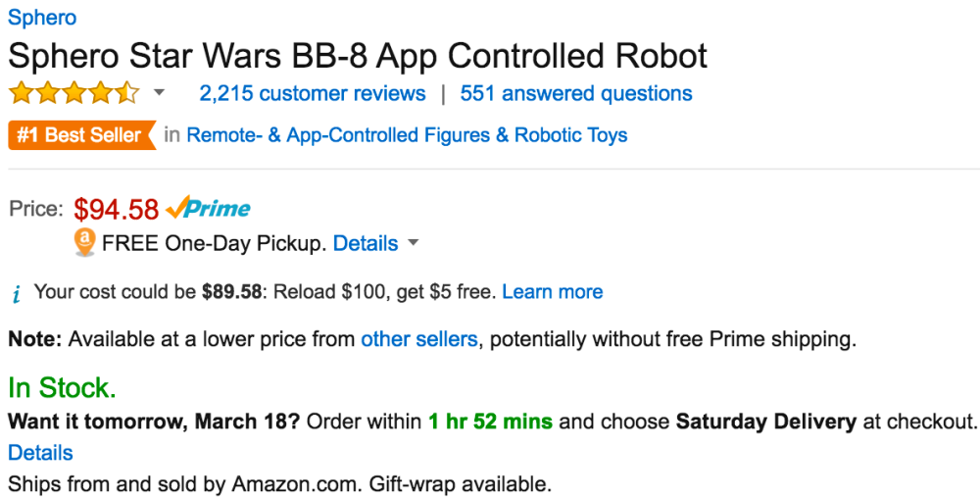Viewport: 980px width, 498px height.
Task: Click the blue info 'i' icon
Action: click(17, 293)
